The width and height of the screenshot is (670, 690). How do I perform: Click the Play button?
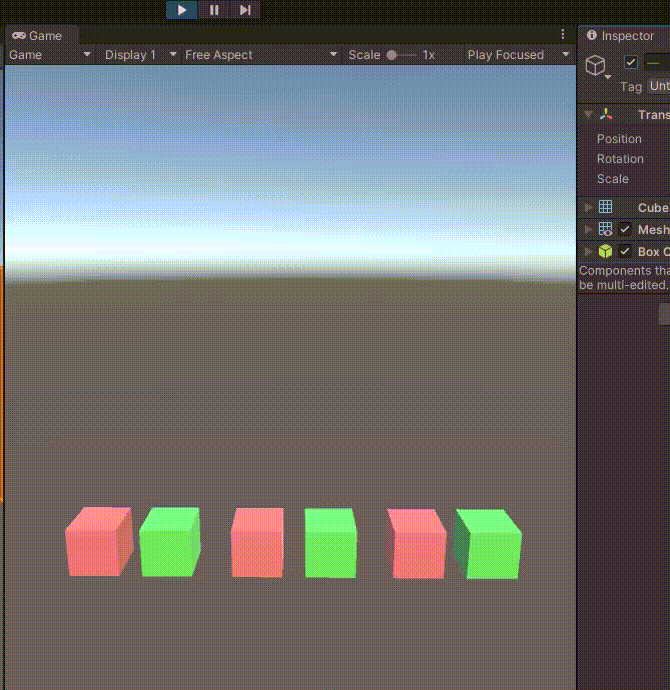182,10
